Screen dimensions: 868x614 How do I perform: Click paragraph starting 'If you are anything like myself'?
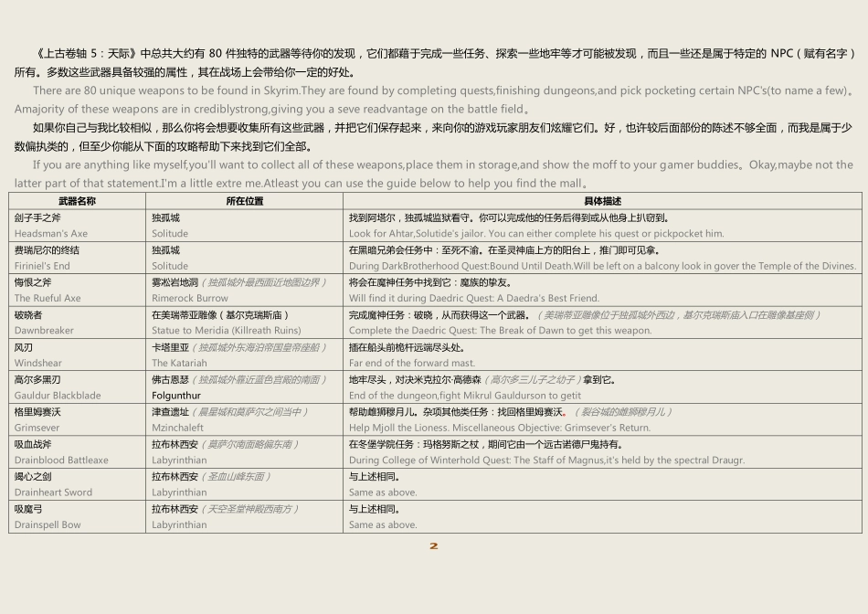[x=434, y=174]
